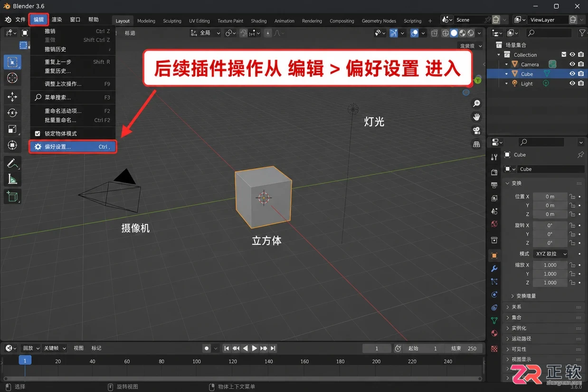The width and height of the screenshot is (588, 392).
Task: Hide the Light object via eye icon
Action: pos(572,83)
